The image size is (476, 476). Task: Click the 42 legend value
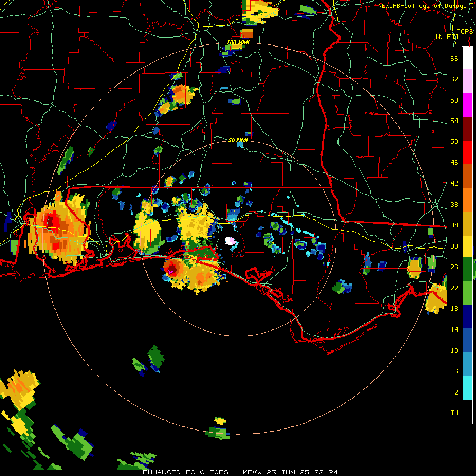click(454, 184)
